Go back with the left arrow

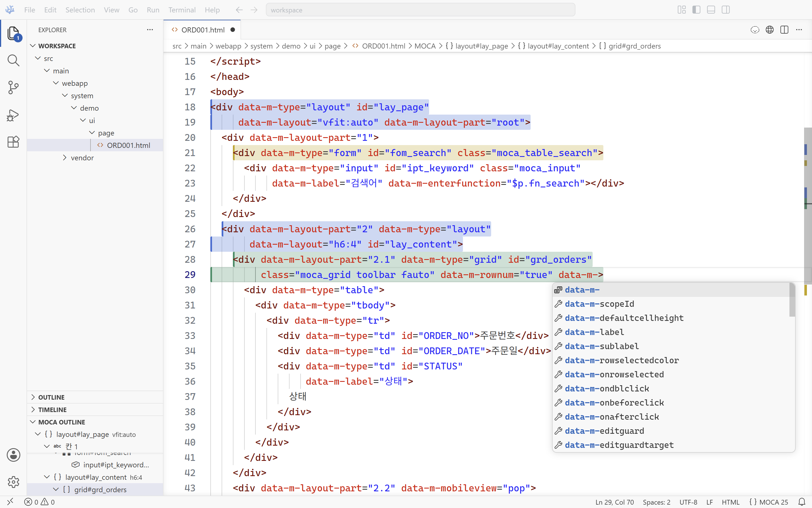pos(239,10)
